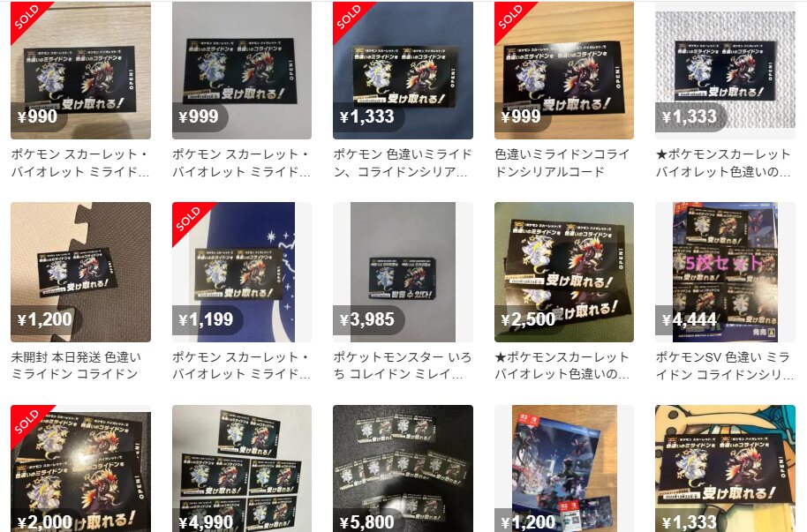This screenshot has height=532, width=807.
Task: Open the ¥1,200 listing on puzzle mat
Action: tap(81, 272)
